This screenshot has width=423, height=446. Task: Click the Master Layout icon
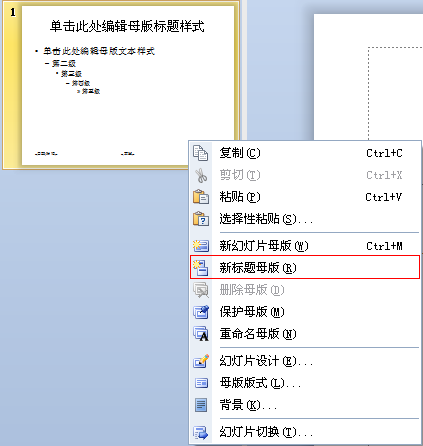[x=201, y=383]
